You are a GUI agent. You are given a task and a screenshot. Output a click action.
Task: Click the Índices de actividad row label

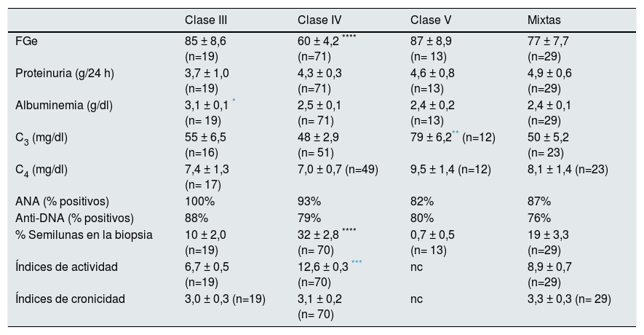pos(66,267)
